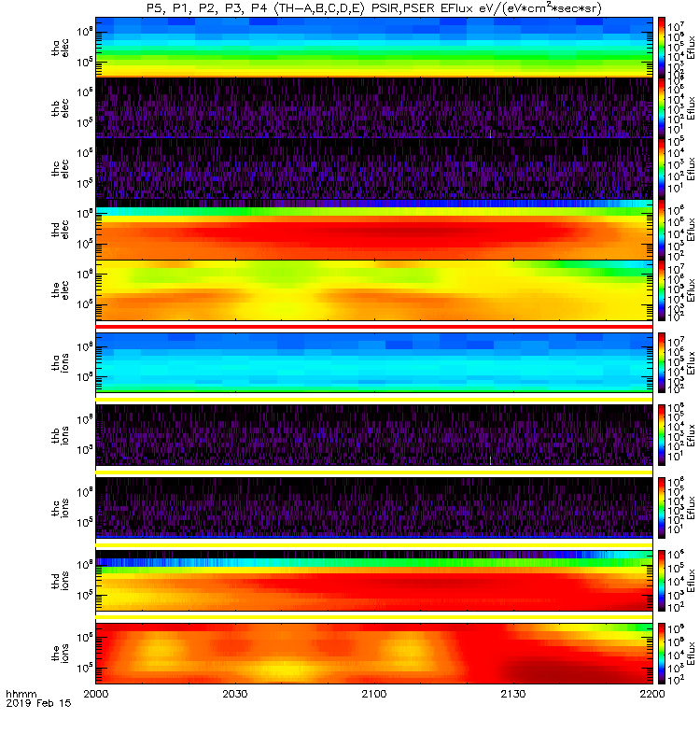Click the thd ions Eflux color bar
The width and height of the screenshot is (700, 747).
[x=662, y=581]
